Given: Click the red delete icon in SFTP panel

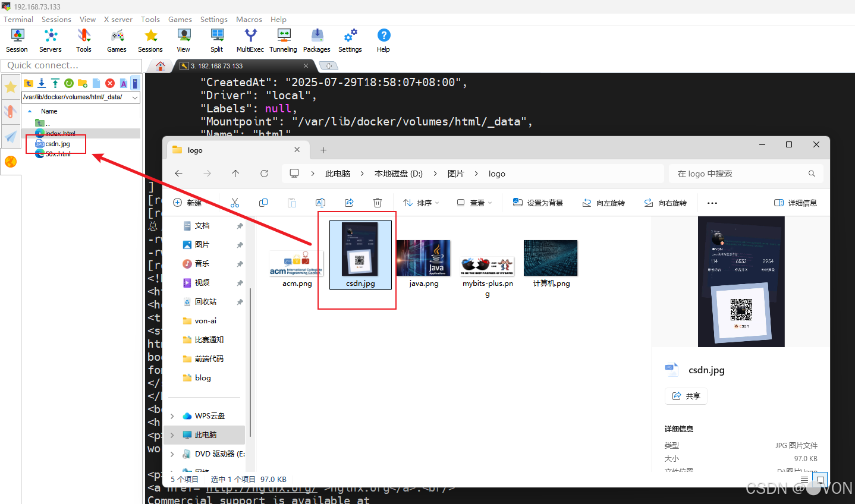Looking at the screenshot, I should [x=110, y=83].
